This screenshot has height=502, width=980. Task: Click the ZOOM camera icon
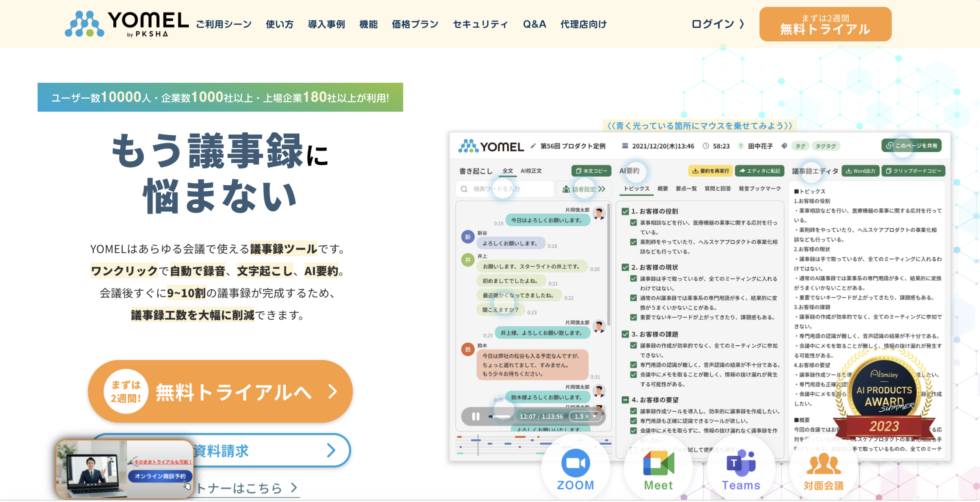(575, 463)
